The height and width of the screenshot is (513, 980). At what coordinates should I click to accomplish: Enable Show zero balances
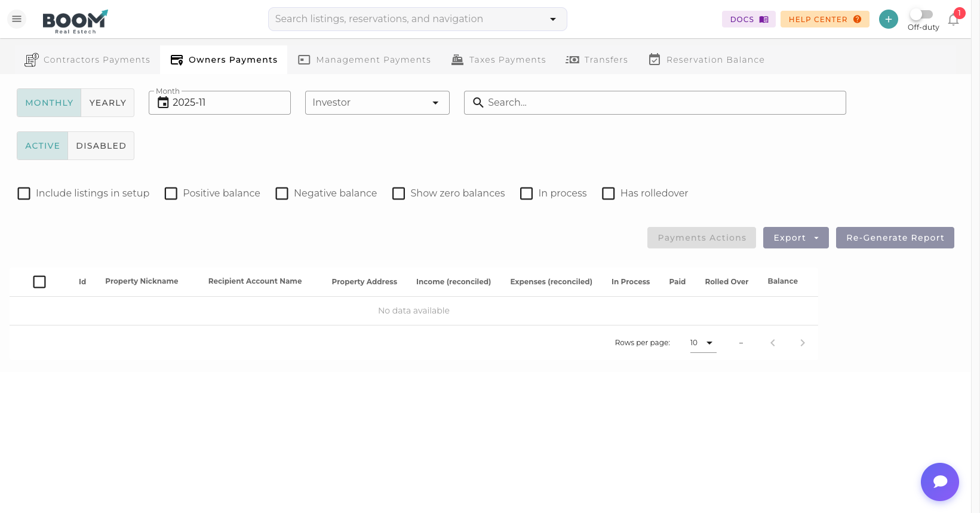[398, 193]
